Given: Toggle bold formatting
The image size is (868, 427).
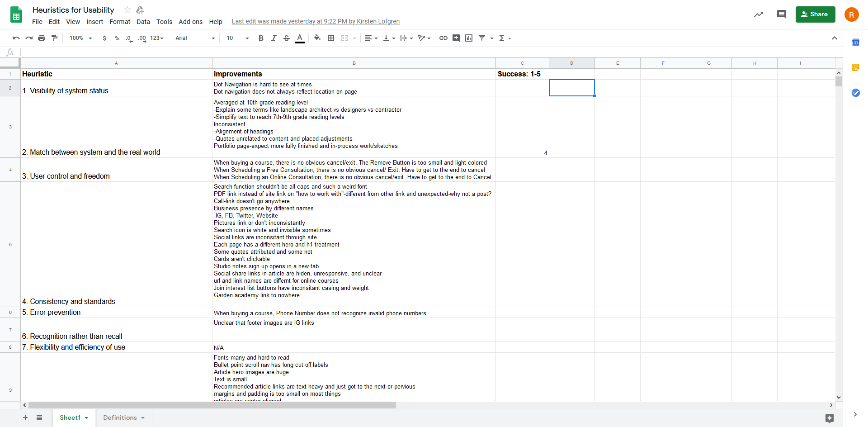Looking at the screenshot, I should [261, 38].
